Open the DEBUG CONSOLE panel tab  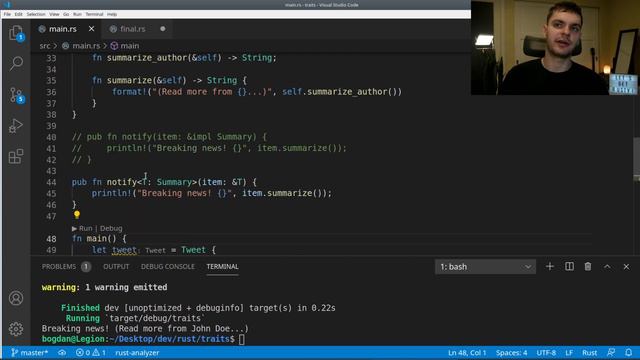(x=168, y=267)
